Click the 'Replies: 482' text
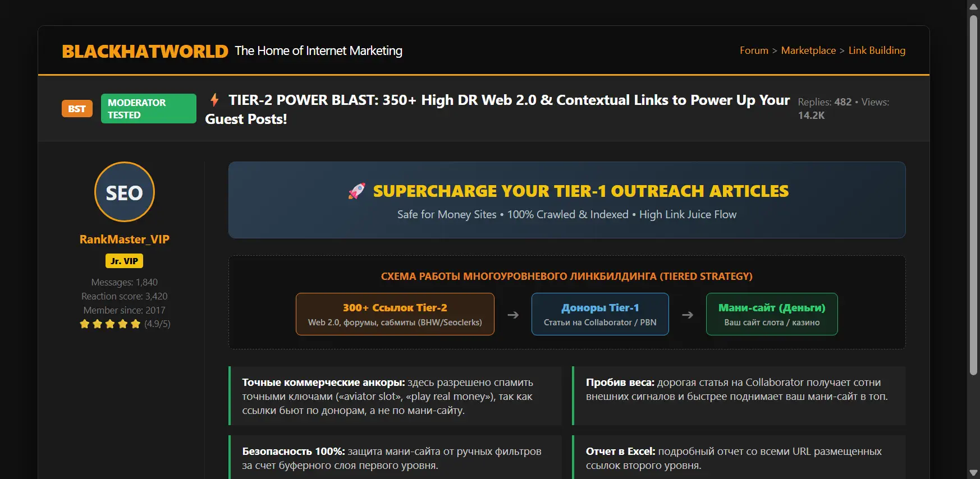 pyautogui.click(x=825, y=102)
